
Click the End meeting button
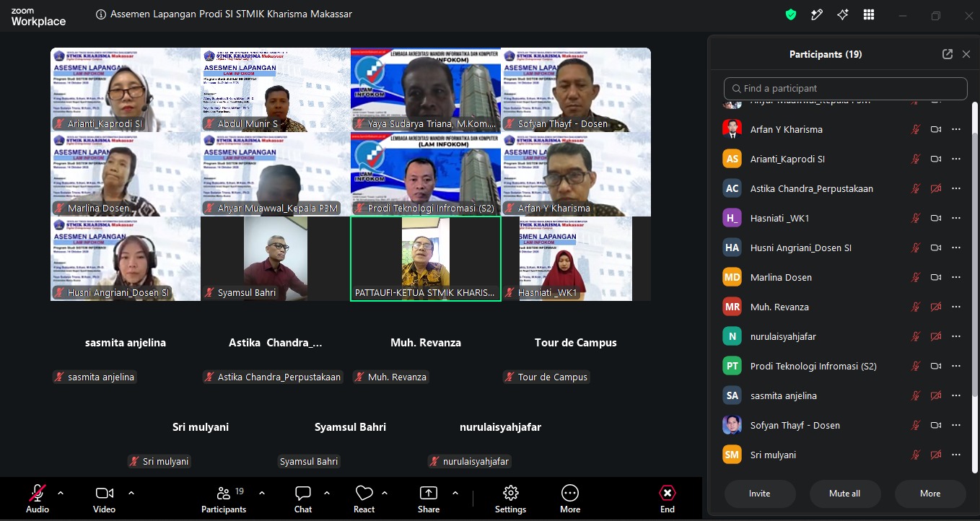point(668,499)
